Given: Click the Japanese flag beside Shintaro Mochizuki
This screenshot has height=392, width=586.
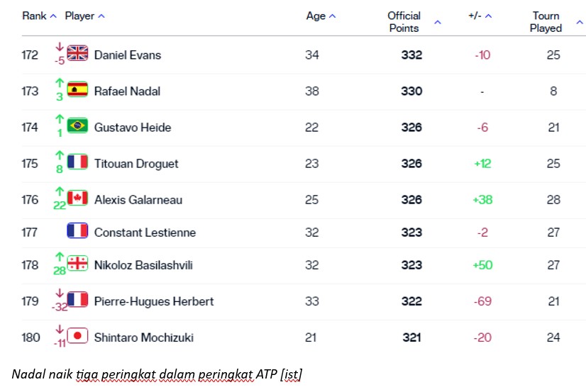Looking at the screenshot, I should [x=77, y=337].
